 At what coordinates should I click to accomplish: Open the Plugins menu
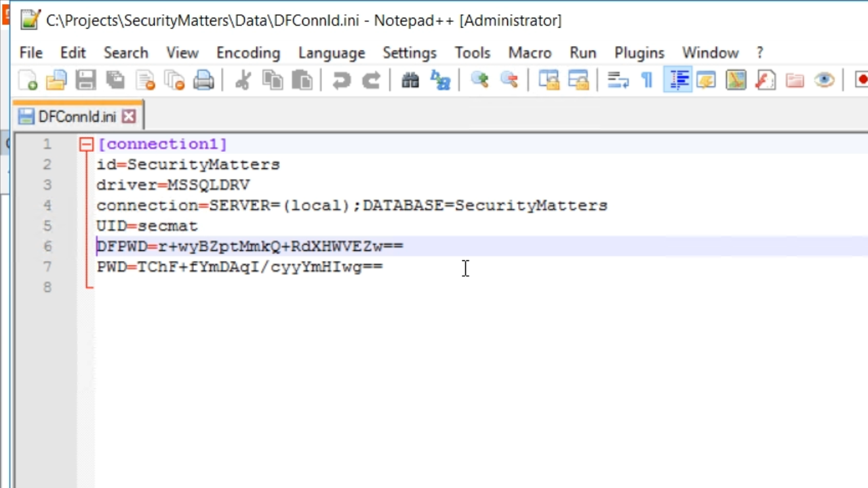click(639, 53)
